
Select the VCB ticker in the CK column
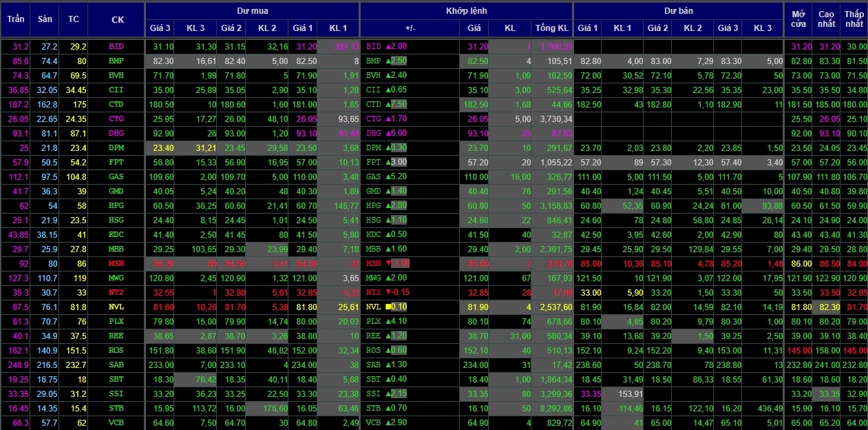click(x=117, y=422)
